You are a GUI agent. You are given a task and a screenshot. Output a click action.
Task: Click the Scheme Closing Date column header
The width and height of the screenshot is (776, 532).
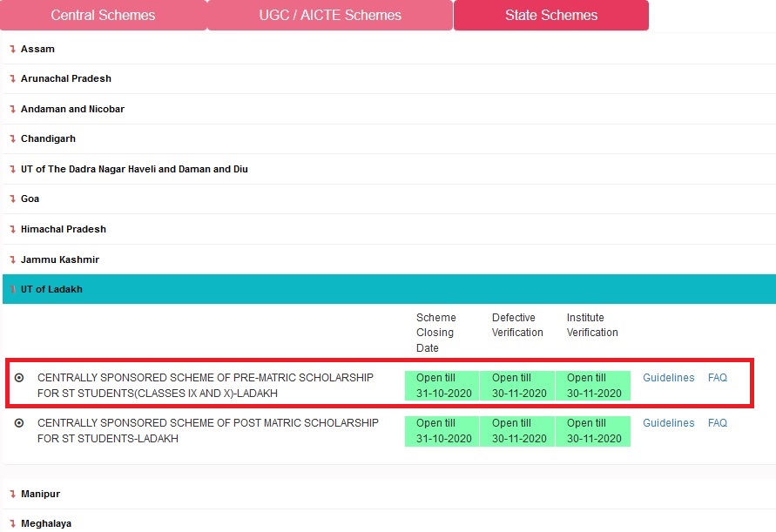coord(436,333)
